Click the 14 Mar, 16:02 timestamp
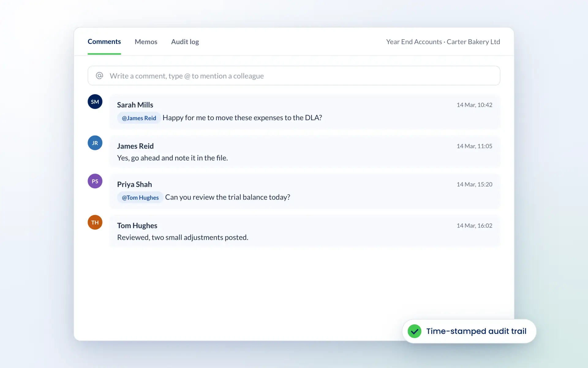 [x=474, y=226]
